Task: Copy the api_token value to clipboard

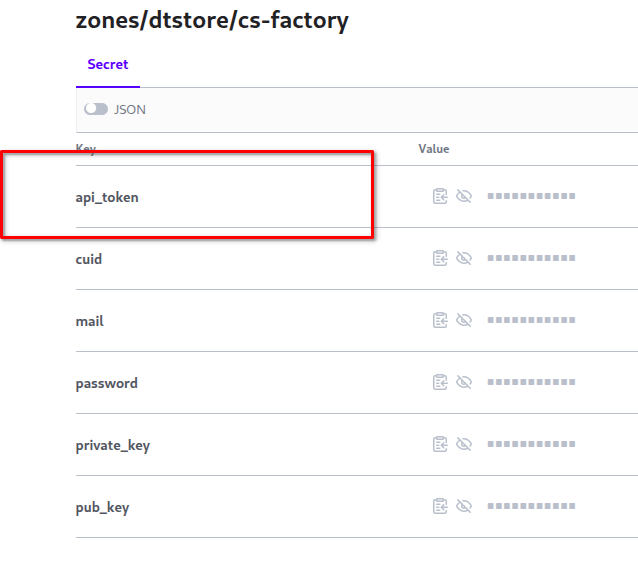Action: point(440,196)
